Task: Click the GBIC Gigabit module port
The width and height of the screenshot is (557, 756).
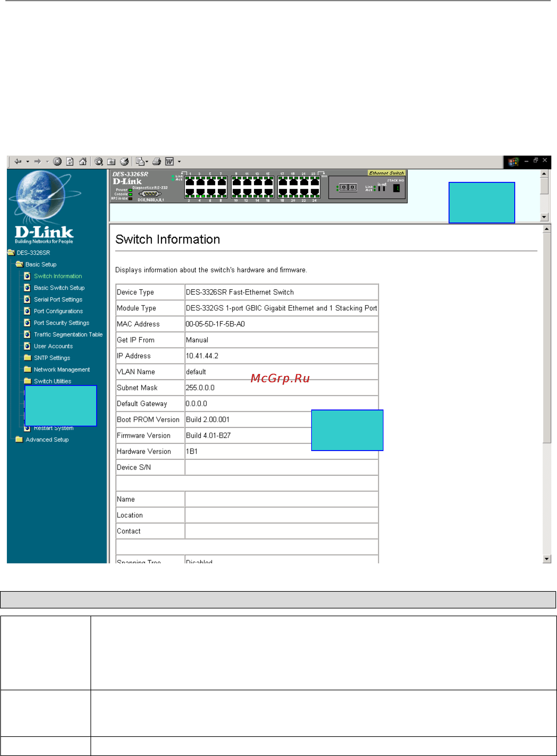Action: [x=348, y=187]
